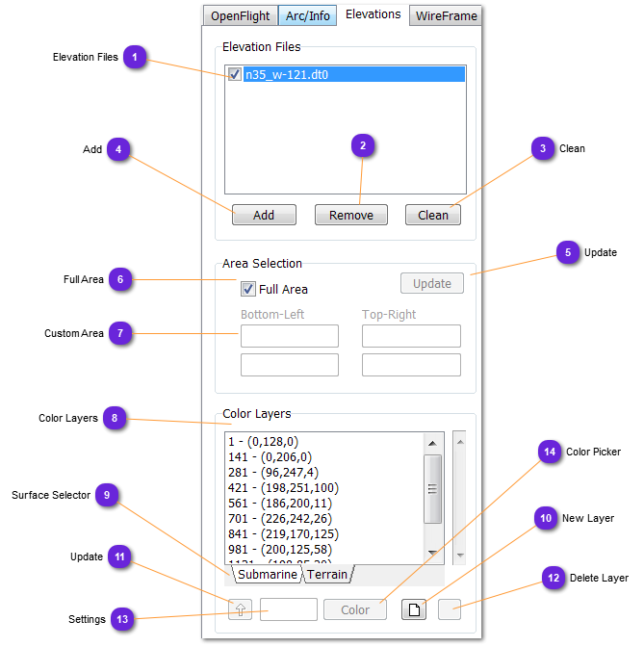Click the first Bottom-Left input field

pos(290,336)
